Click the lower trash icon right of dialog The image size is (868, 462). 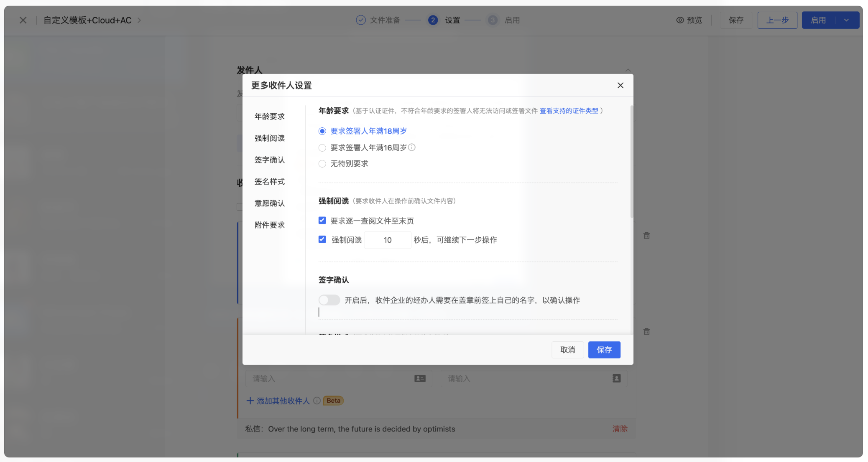coord(646,332)
